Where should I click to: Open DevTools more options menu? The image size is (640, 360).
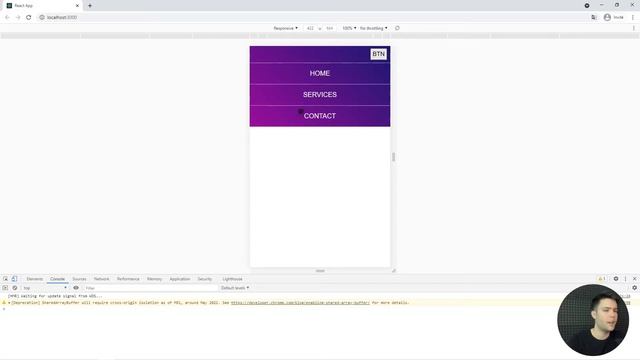[x=625, y=279]
